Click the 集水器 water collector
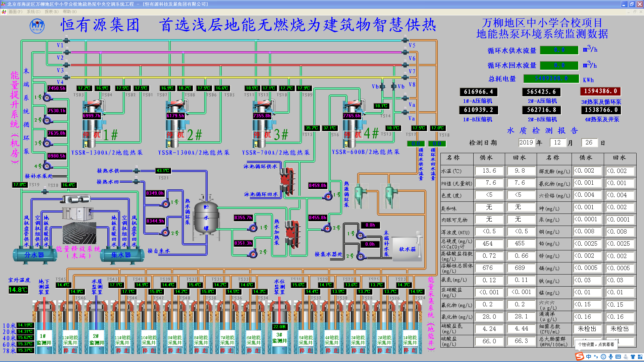Image resolution: width=644 pixels, height=362 pixels. [x=121, y=255]
